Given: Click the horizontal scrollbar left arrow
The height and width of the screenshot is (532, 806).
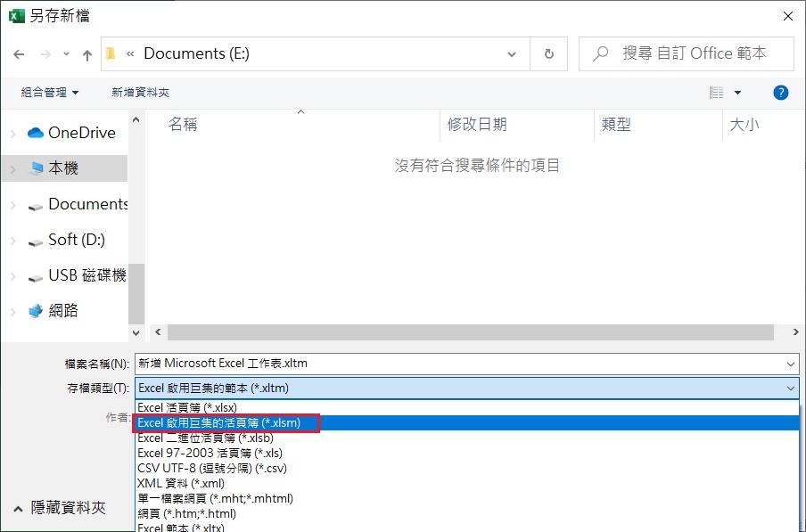Looking at the screenshot, I should pos(158,332).
